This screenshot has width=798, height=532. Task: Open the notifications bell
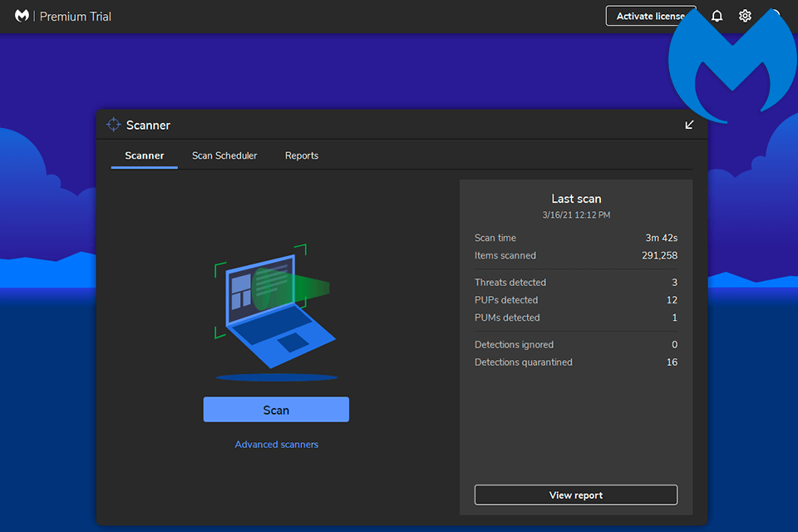tap(717, 17)
